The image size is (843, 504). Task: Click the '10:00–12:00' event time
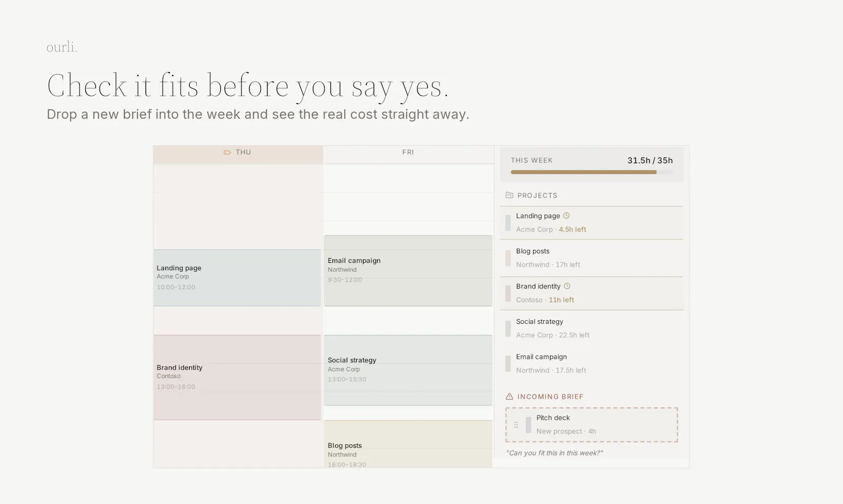point(176,288)
